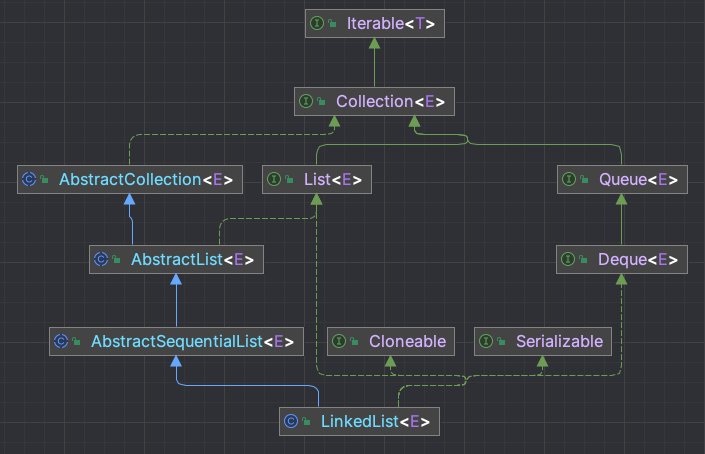
Task: Click the interface icon on Serializable
Action: [x=486, y=341]
